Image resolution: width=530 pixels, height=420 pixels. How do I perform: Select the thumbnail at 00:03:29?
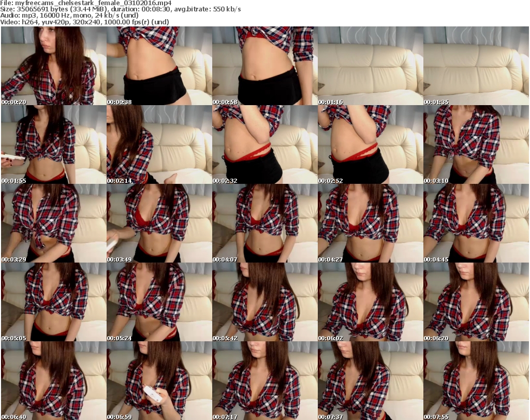coord(54,224)
